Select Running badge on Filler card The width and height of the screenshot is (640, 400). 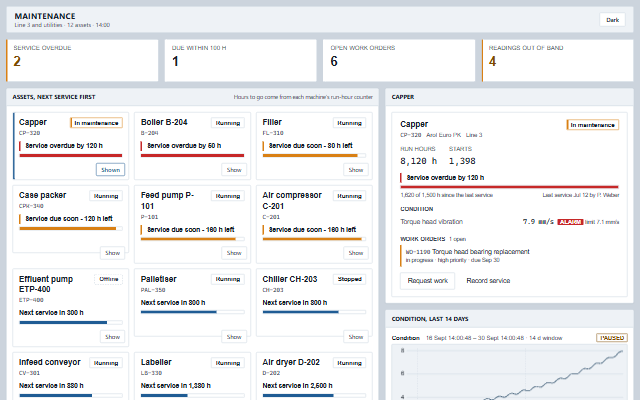coord(349,123)
